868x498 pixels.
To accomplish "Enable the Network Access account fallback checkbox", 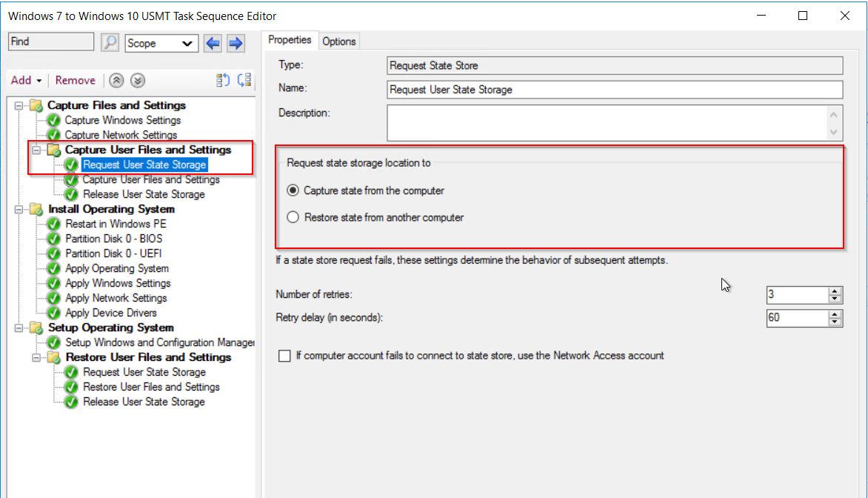I will click(284, 356).
